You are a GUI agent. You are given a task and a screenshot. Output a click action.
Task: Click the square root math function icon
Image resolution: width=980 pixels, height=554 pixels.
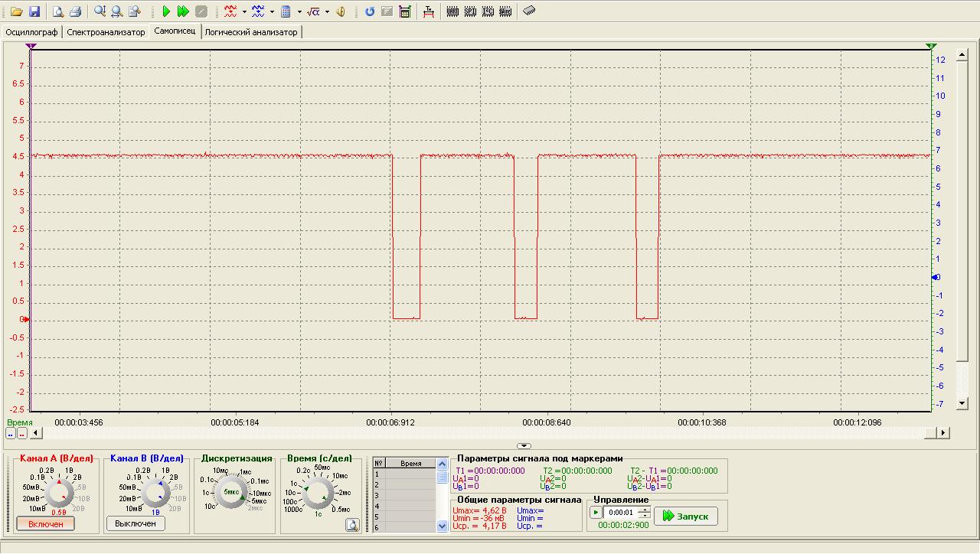click(313, 11)
